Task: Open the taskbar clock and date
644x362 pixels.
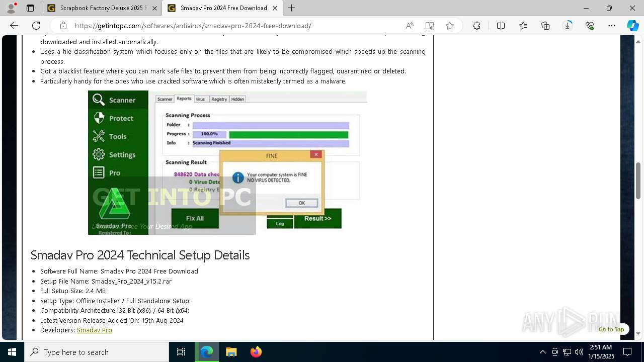Action: click(x=600, y=352)
